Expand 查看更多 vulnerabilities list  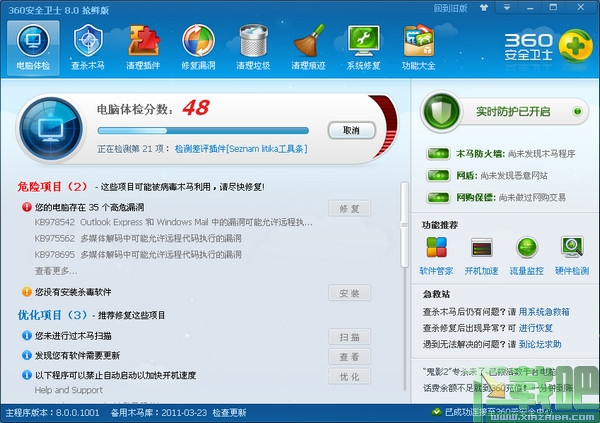(x=56, y=271)
